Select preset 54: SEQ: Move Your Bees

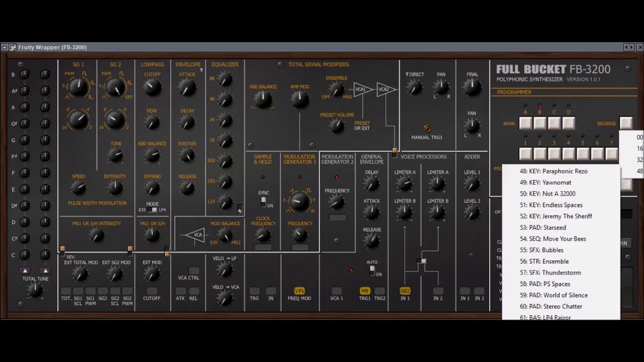561,239
